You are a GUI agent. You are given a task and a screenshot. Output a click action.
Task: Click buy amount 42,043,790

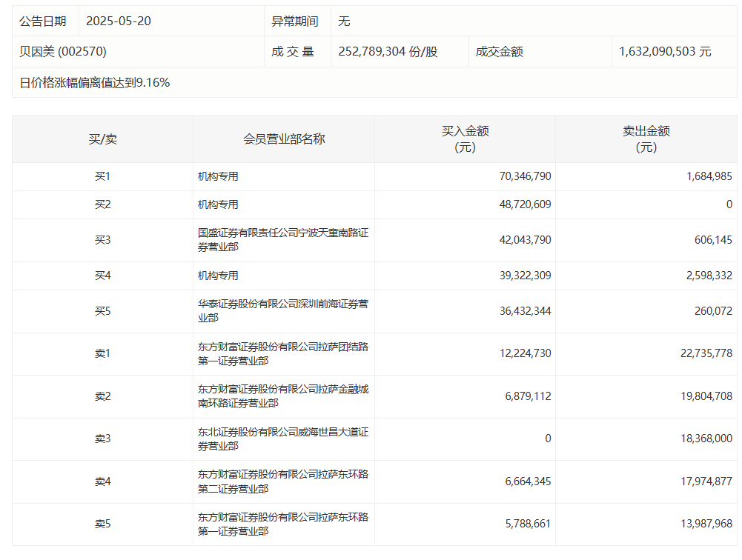pyautogui.click(x=526, y=240)
